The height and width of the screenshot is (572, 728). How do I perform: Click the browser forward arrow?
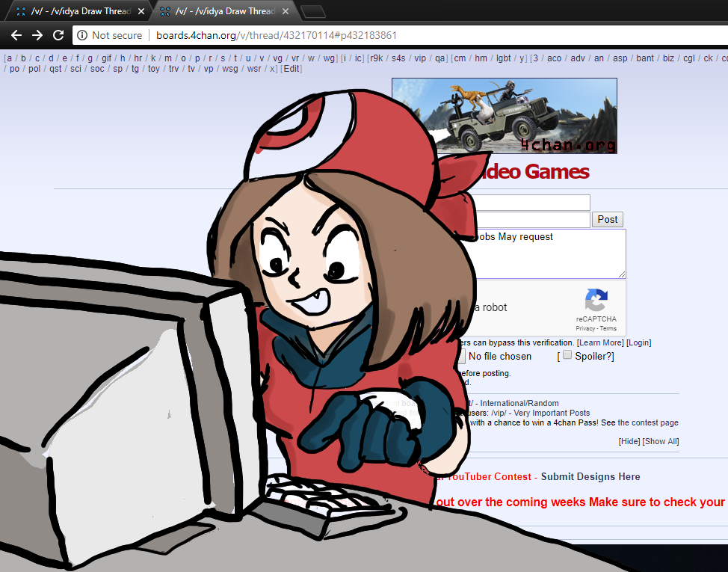pos(37,35)
